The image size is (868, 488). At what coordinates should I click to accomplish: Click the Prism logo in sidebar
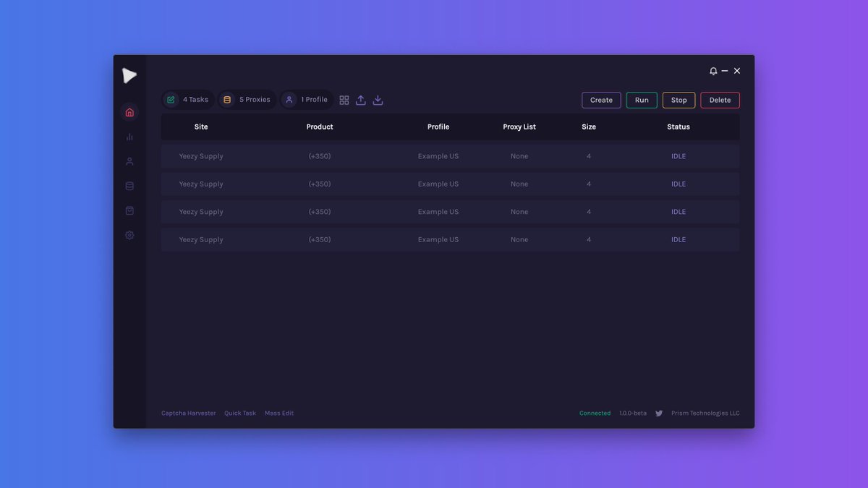click(x=129, y=75)
